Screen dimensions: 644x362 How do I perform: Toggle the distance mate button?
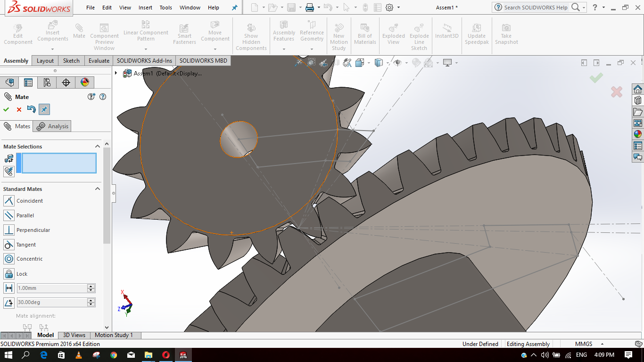(8, 288)
